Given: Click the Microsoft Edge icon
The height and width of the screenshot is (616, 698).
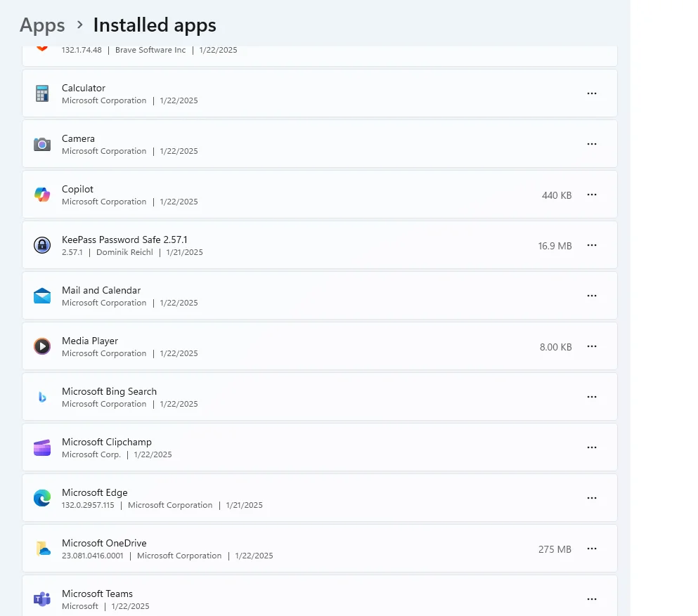Looking at the screenshot, I should click(x=42, y=498).
